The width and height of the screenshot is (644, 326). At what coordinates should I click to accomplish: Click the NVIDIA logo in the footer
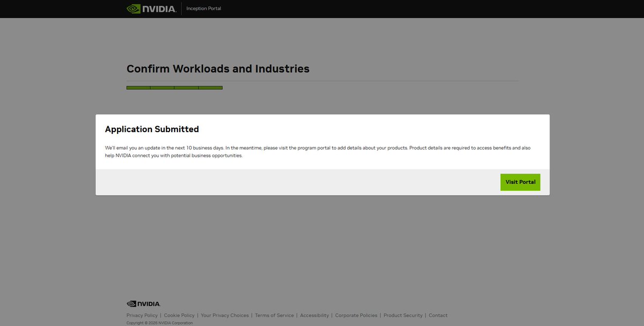(x=143, y=304)
